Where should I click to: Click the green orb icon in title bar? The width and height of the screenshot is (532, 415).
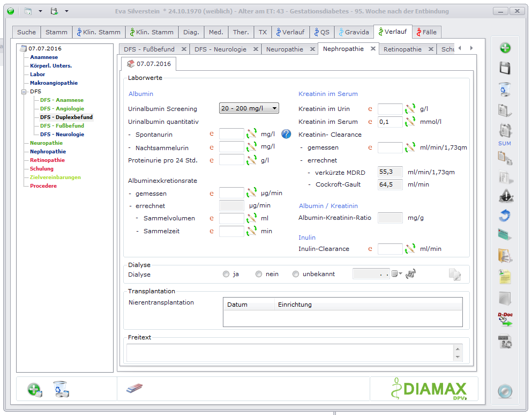11,11
